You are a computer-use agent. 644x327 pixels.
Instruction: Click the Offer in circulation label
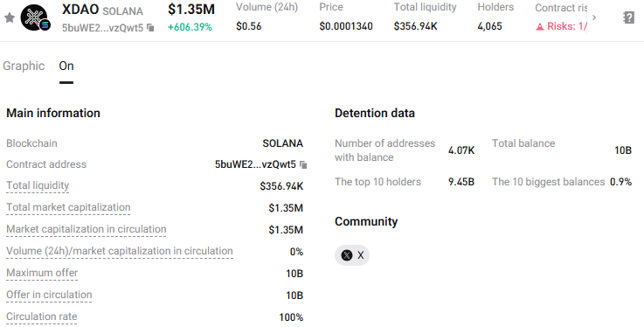coord(49,295)
